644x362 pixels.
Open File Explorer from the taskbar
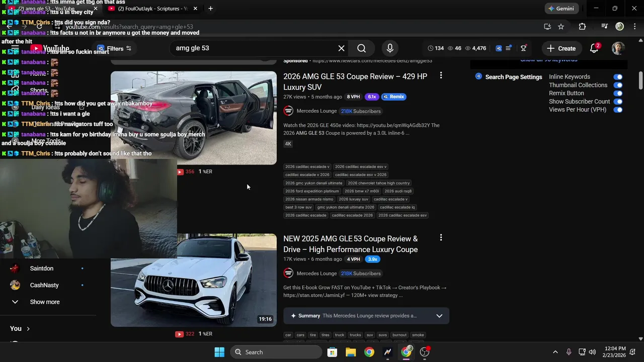click(x=351, y=352)
